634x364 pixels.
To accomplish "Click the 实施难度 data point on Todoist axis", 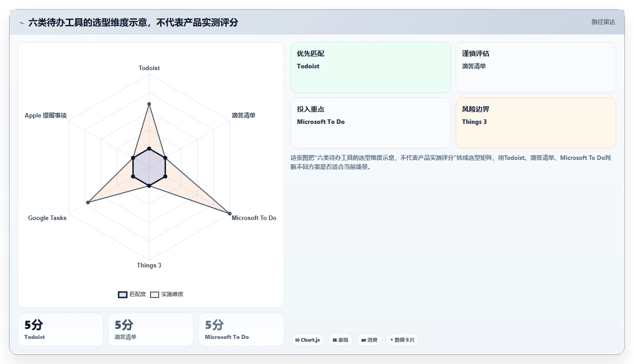I will [x=149, y=104].
